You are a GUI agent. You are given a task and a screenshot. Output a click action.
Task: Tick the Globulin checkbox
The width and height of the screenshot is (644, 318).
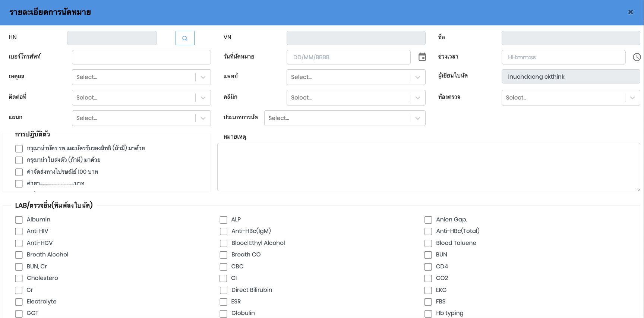pos(224,314)
